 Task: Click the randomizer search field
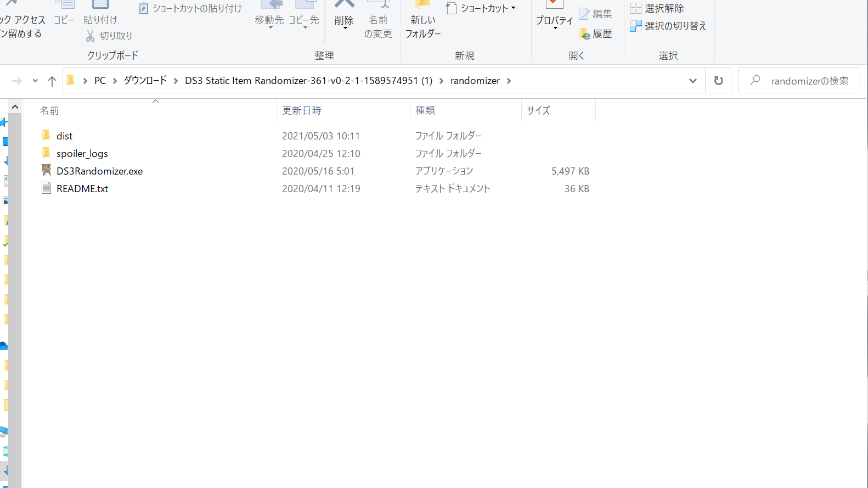coord(799,81)
